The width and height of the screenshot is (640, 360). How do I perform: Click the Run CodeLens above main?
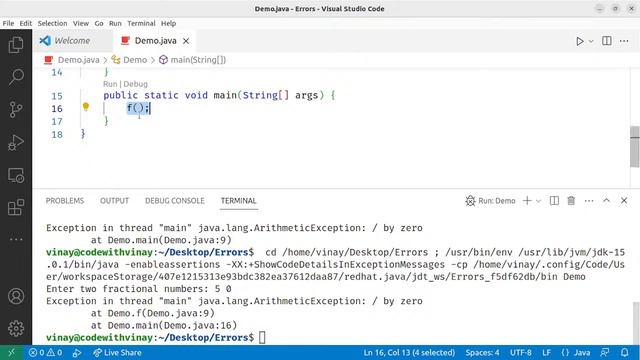(x=110, y=84)
